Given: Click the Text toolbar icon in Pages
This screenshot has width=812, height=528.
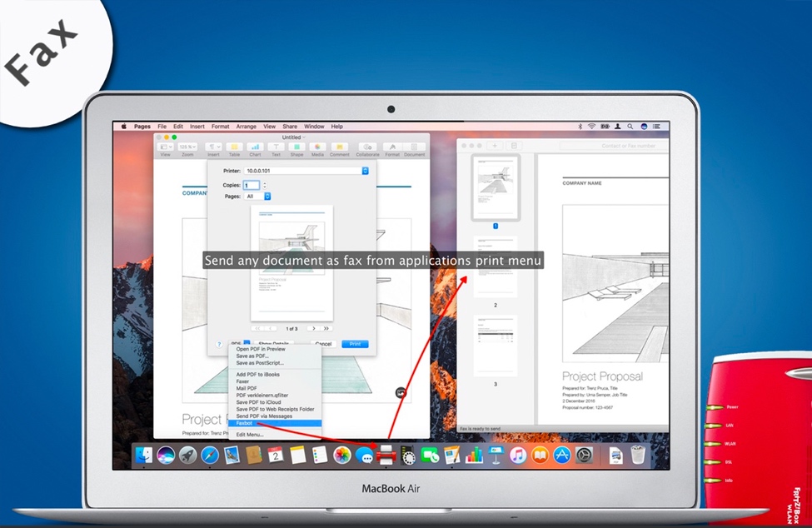Looking at the screenshot, I should [x=276, y=147].
